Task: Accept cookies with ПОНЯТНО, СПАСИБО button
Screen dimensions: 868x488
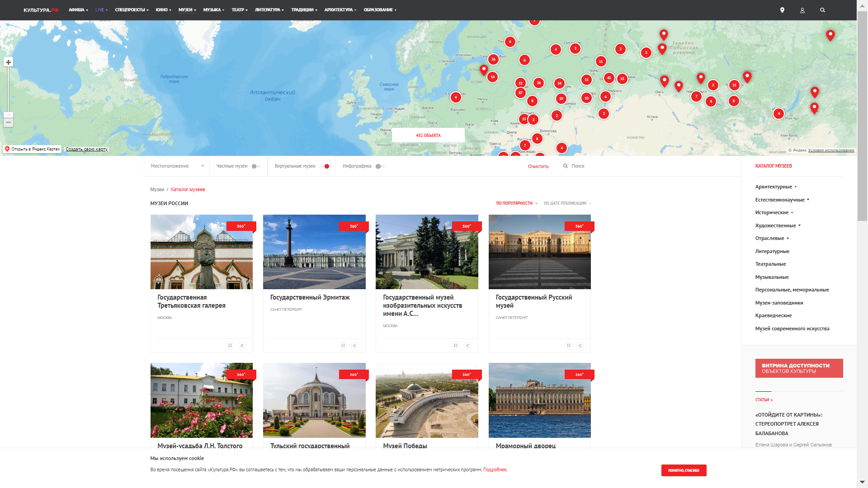Action: pyautogui.click(x=684, y=470)
